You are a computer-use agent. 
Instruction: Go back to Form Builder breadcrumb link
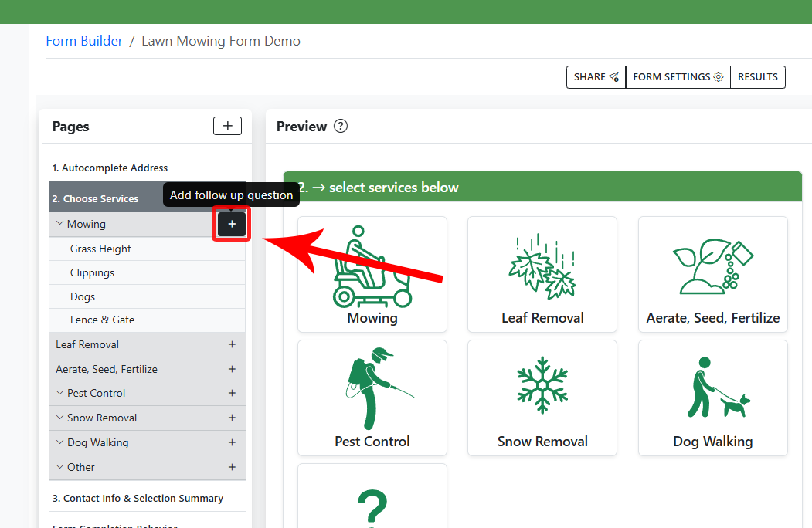84,41
